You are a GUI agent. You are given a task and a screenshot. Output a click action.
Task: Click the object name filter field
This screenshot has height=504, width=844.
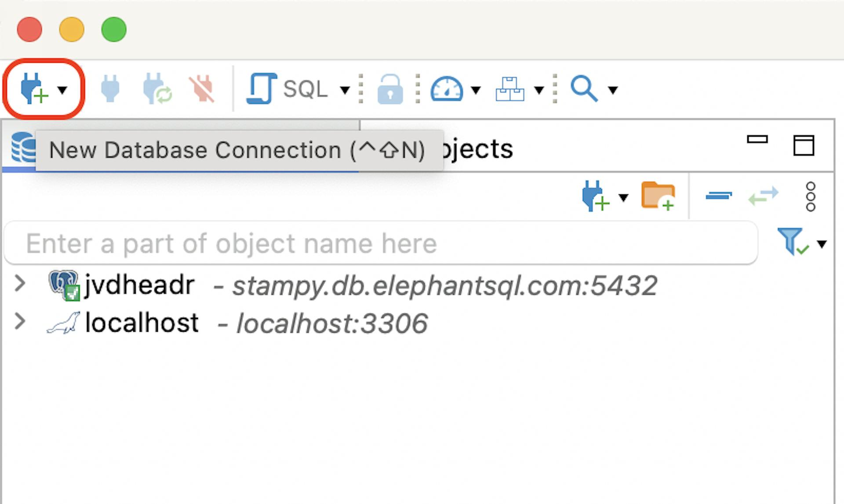pos(381,243)
